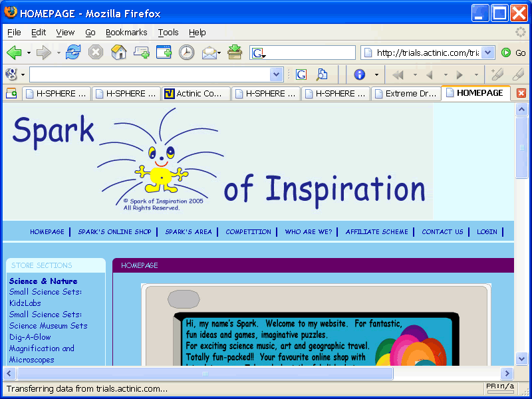Switch to the Actinic Co... tab

coord(196,93)
